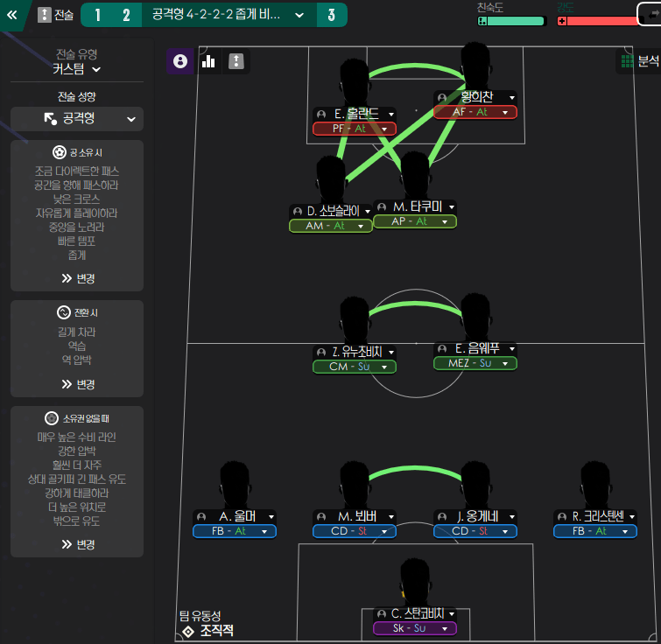The height and width of the screenshot is (644, 661).
Task: Click 변경 under 전환 시
Action: (x=78, y=384)
